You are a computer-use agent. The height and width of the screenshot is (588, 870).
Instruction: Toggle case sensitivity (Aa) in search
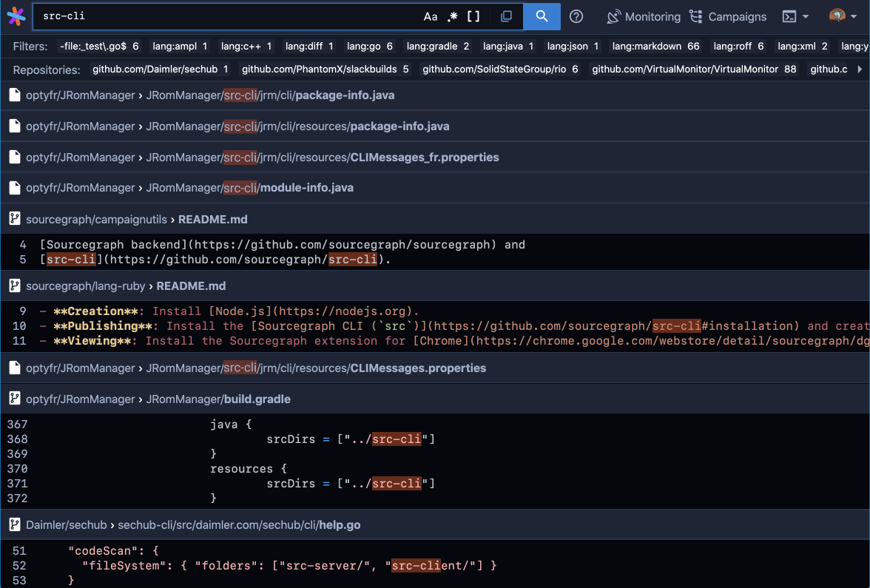tap(431, 16)
